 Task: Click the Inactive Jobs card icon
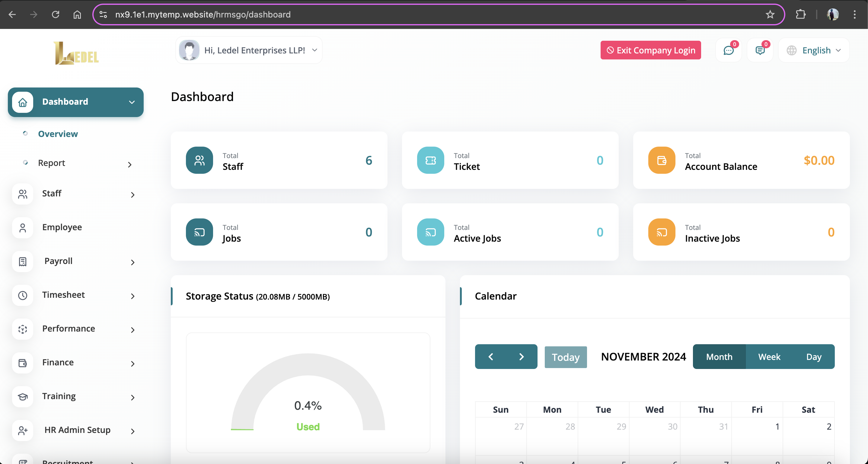[x=662, y=232]
